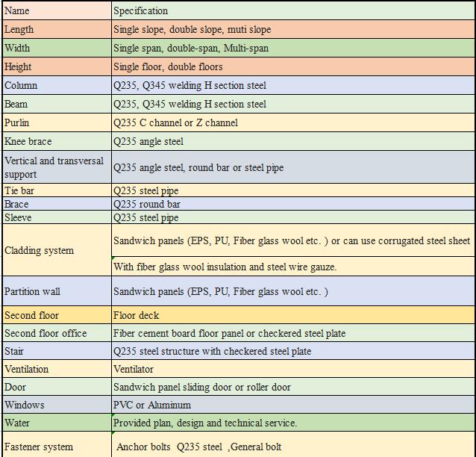Select the 'Floor deck' specification cell
476x457 pixels.
point(292,315)
